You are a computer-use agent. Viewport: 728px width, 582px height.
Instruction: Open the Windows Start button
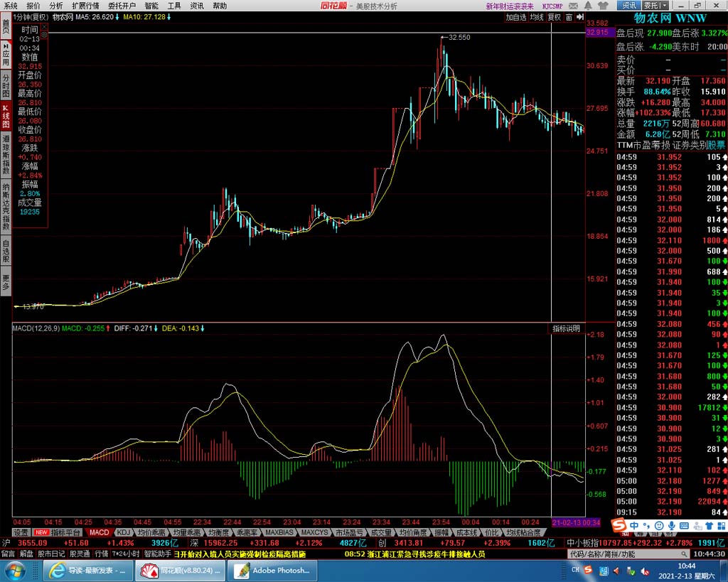click(x=14, y=570)
